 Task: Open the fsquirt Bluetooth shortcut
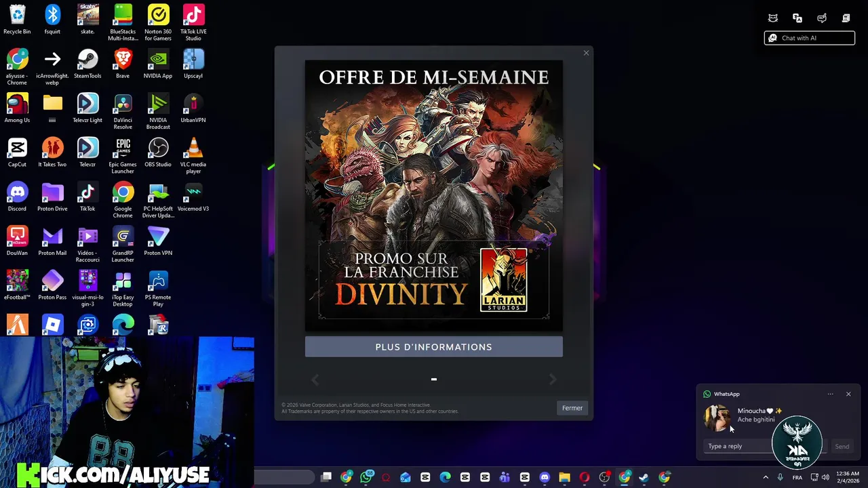(52, 19)
